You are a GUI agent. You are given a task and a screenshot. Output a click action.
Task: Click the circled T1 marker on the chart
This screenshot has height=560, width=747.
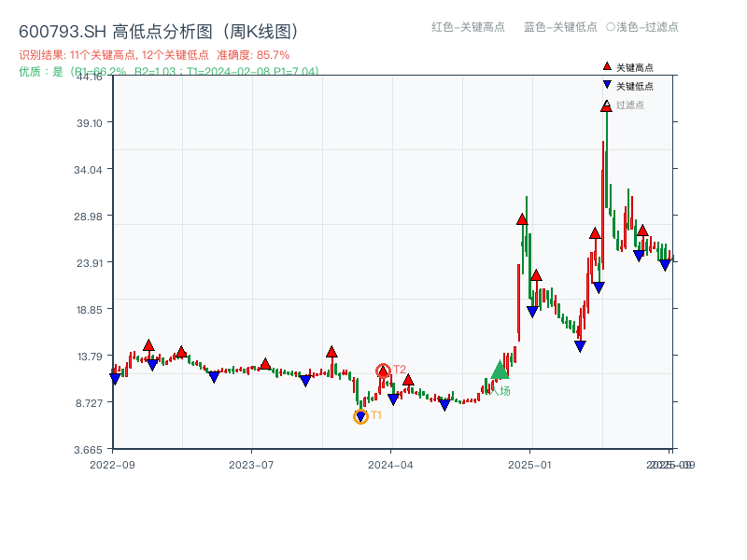coord(361,415)
